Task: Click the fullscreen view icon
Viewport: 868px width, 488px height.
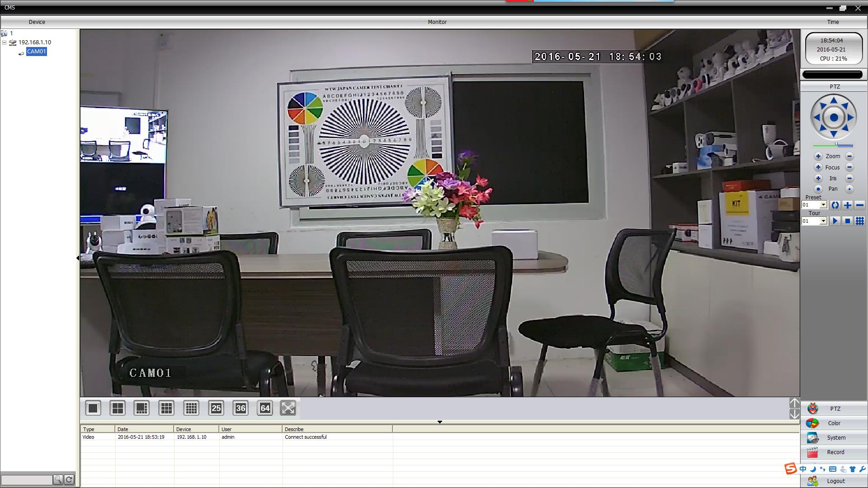Action: coord(288,408)
